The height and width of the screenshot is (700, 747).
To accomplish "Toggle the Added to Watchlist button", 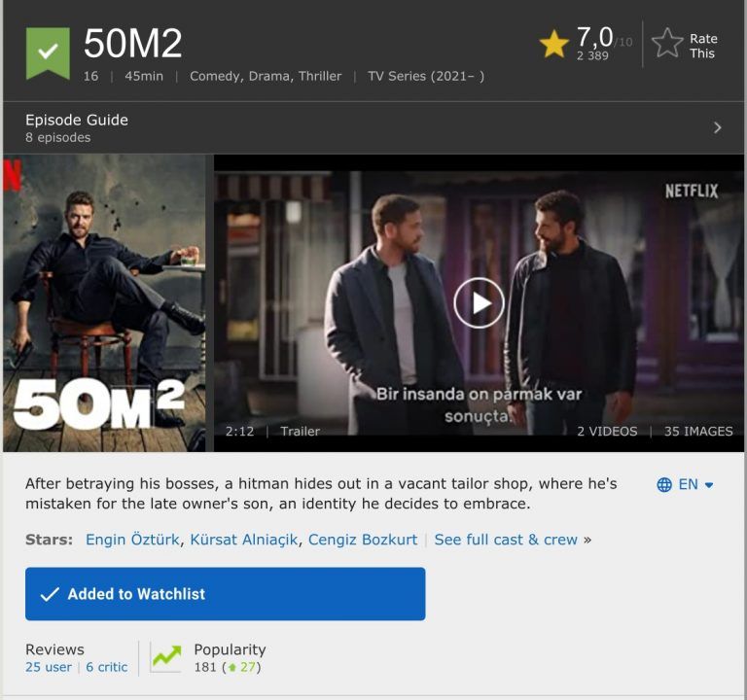I will 225,594.
